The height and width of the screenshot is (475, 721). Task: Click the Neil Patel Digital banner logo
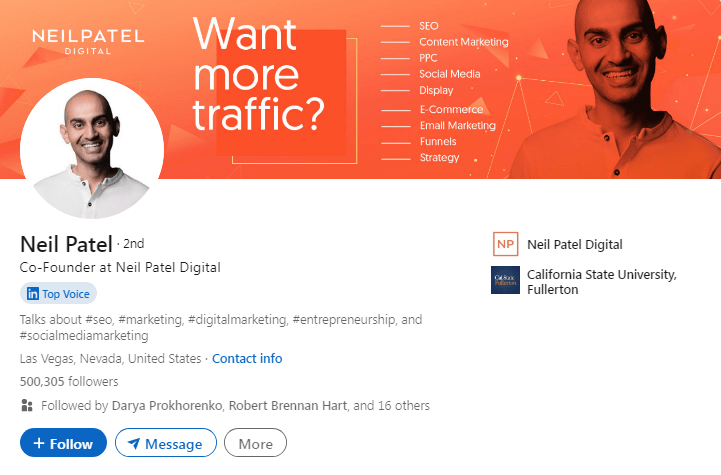[x=87, y=40]
